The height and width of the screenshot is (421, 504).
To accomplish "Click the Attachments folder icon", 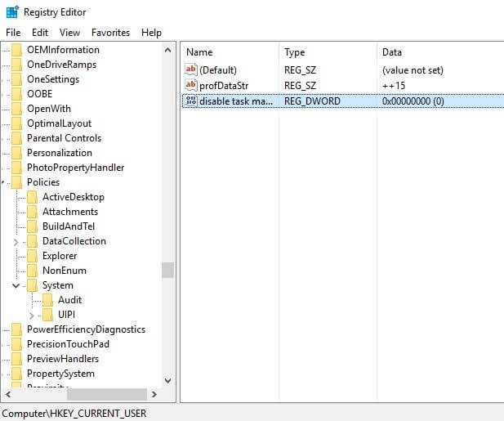I will pos(32,212).
